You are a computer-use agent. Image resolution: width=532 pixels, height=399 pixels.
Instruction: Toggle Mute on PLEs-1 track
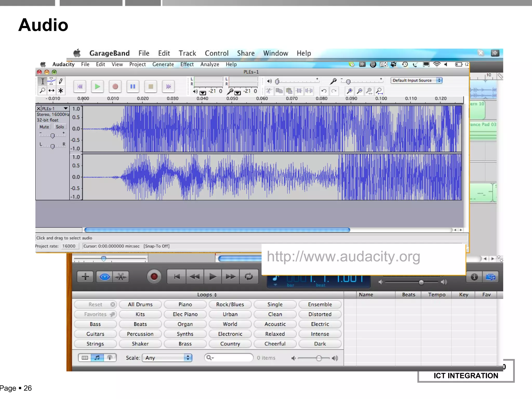click(x=44, y=127)
